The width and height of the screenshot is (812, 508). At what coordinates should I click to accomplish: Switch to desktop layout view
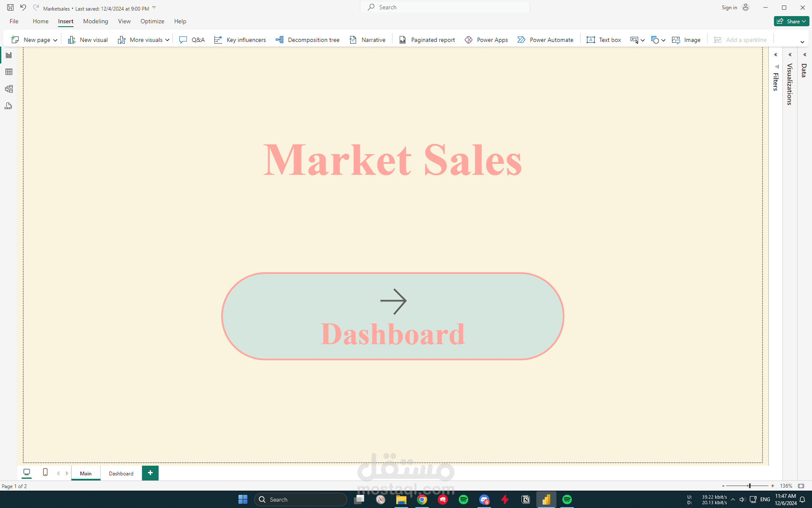pos(27,472)
